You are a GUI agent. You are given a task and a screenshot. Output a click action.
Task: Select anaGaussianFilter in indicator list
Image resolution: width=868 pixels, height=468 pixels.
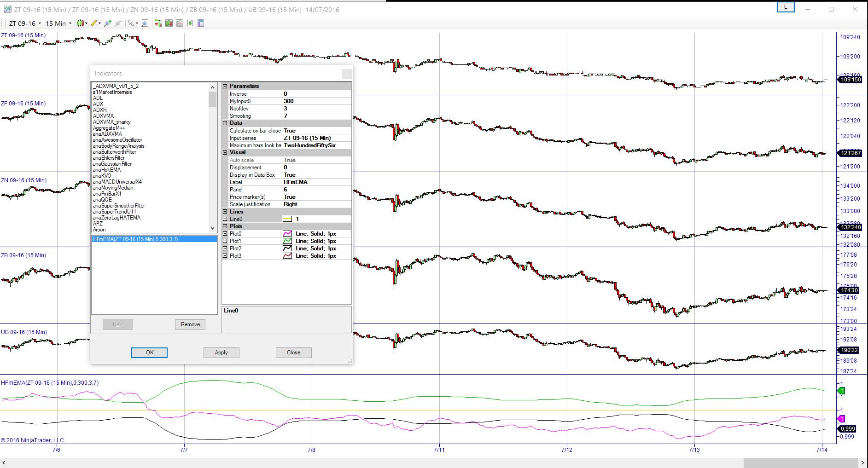point(112,164)
